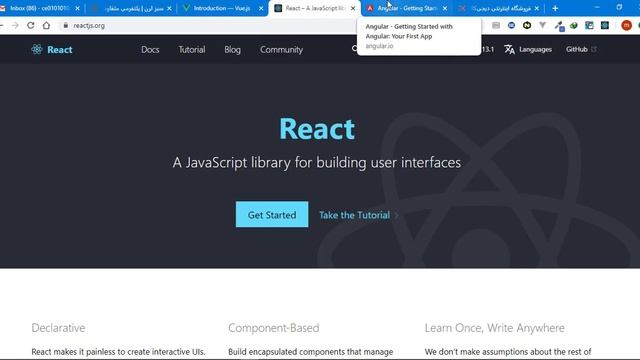
Task: Close the Introduction Vue.js tab
Action: coord(261,8)
